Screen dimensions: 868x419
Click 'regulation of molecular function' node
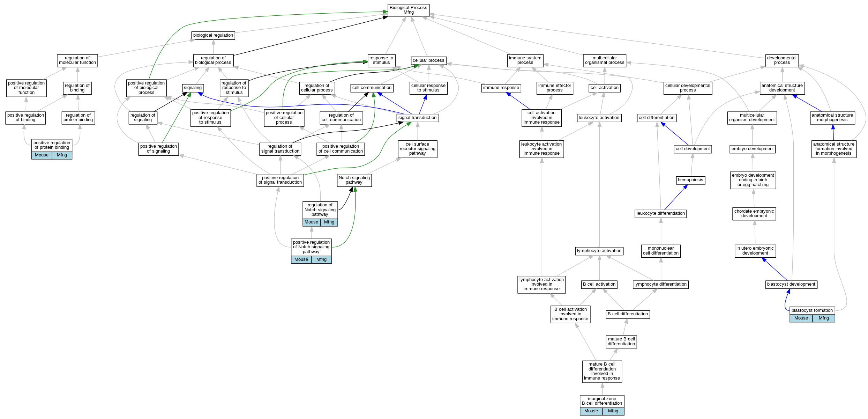pyautogui.click(x=77, y=60)
